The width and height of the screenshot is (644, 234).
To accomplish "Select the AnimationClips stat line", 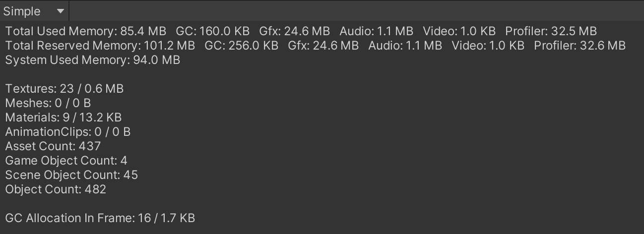I will point(67,132).
